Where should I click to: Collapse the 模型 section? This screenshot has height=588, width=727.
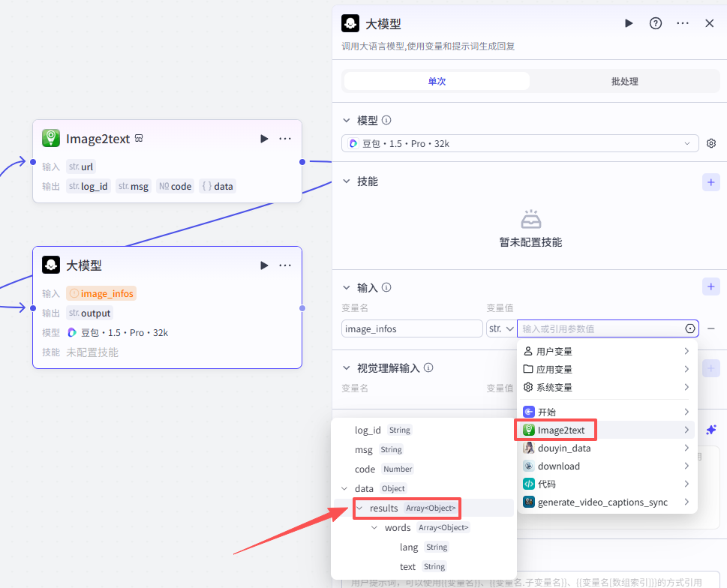346,120
